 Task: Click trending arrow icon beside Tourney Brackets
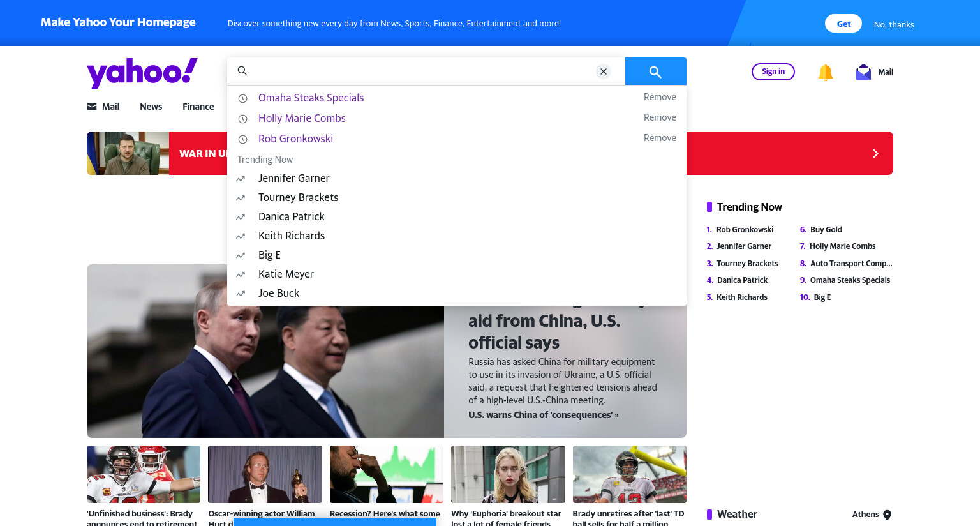(x=241, y=198)
